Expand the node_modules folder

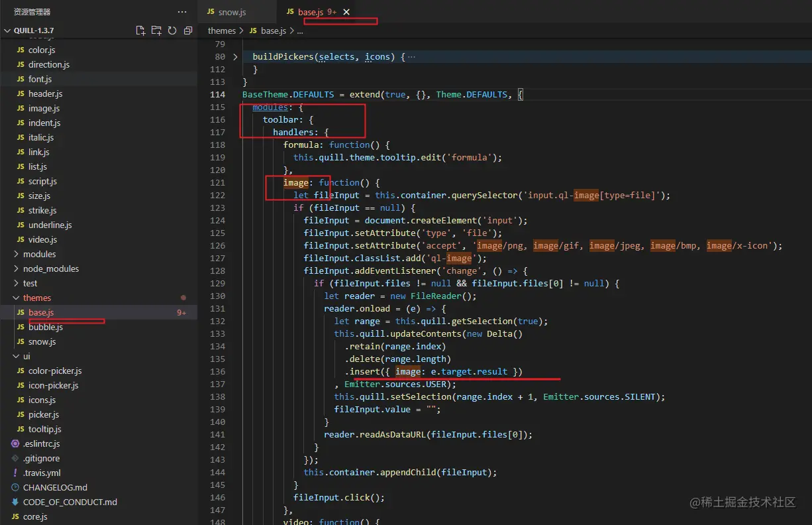(99, 268)
